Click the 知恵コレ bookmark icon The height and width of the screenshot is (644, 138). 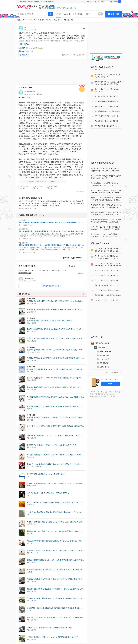click(x=63, y=55)
